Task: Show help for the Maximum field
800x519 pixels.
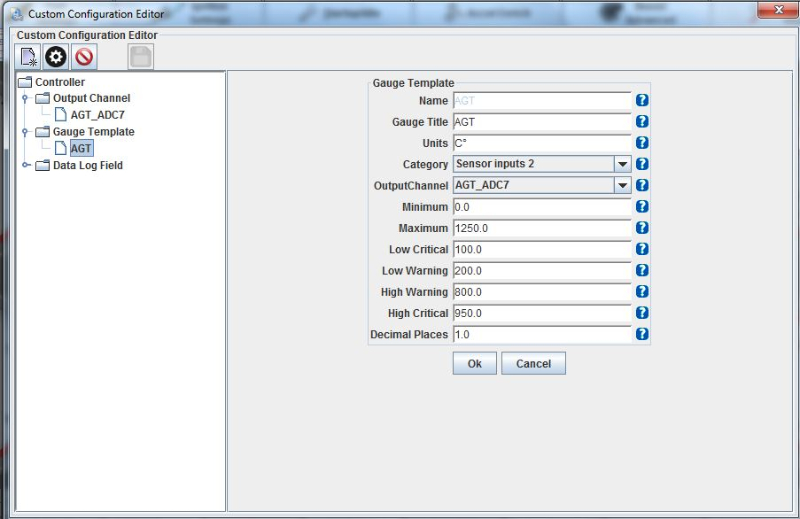Action: coord(643,228)
